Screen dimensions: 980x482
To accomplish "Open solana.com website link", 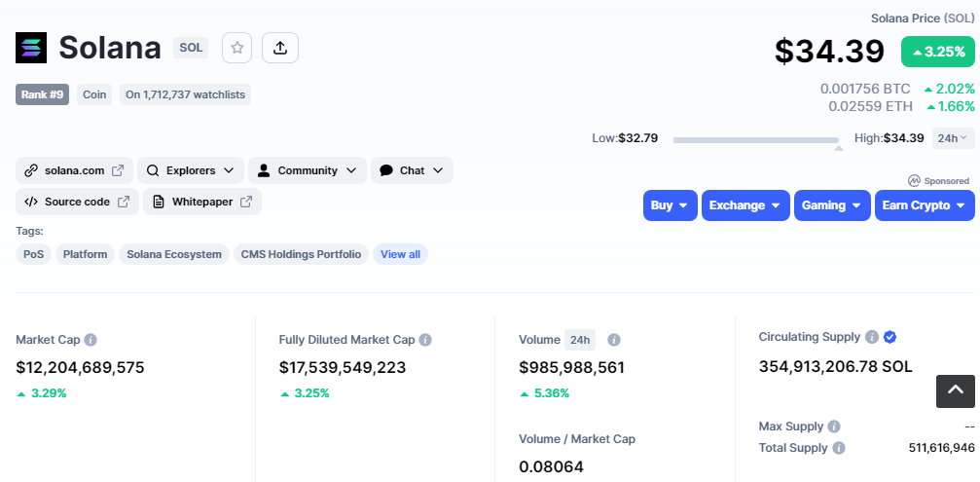I will click(74, 170).
